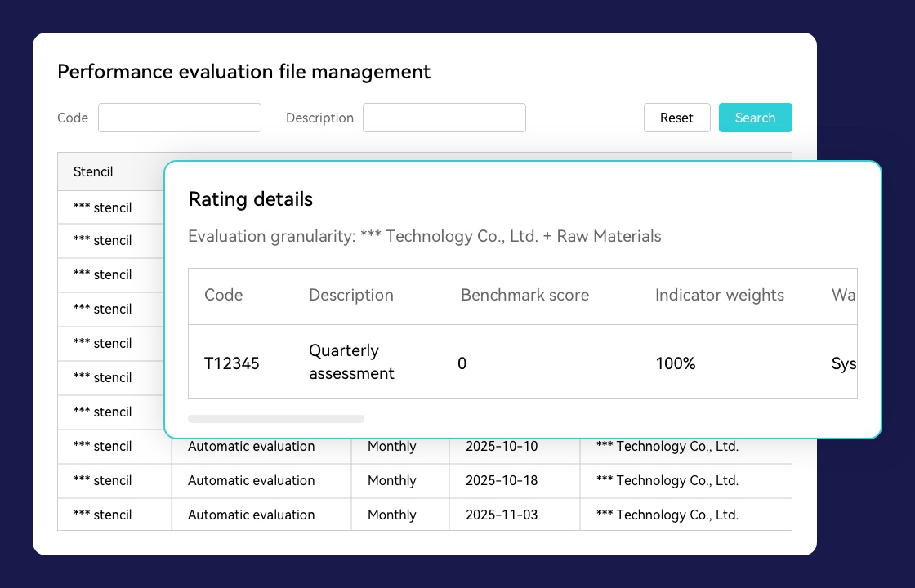This screenshot has width=915, height=588.
Task: Select the 100% indicator weight cell
Action: coord(675,363)
